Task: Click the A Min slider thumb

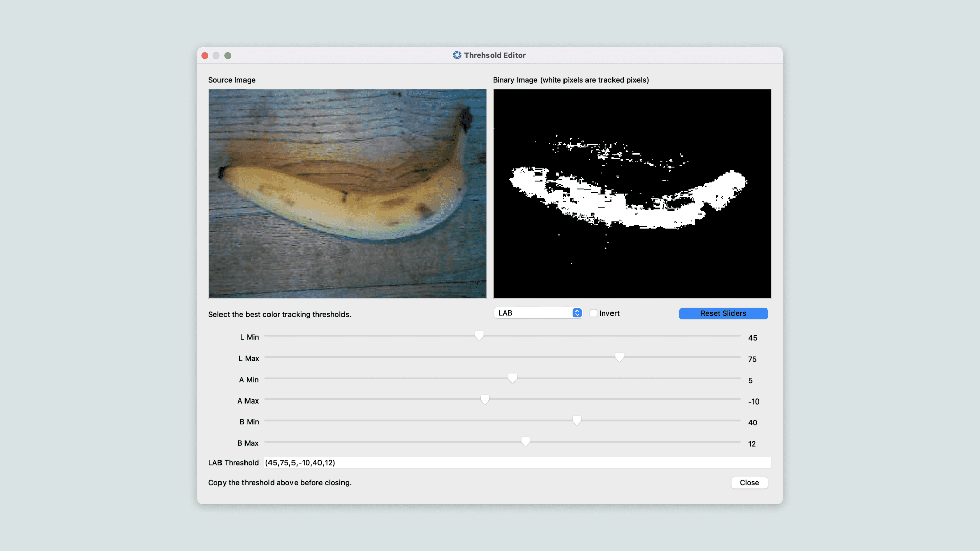Action: pyautogui.click(x=512, y=379)
